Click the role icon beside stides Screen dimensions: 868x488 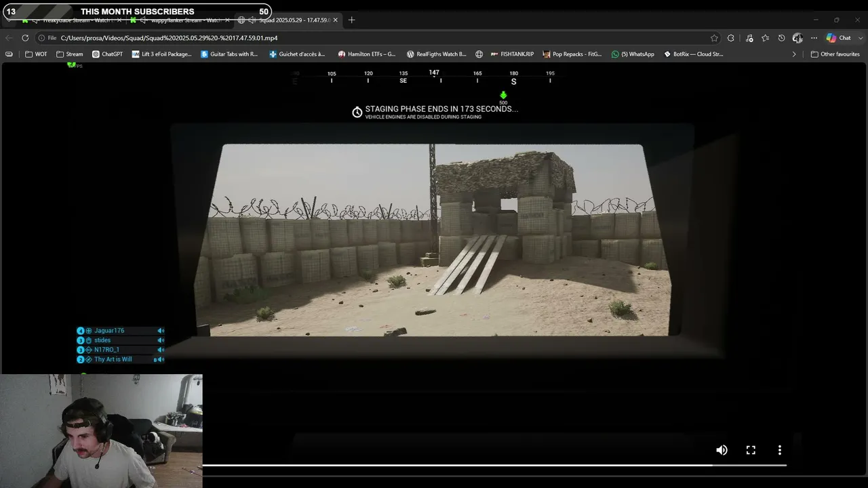(88, 340)
